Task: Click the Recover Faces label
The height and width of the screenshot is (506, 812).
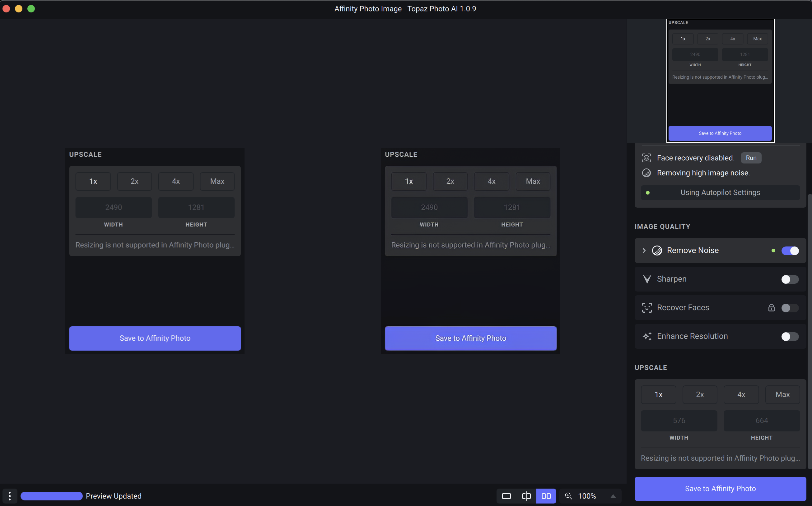Action: click(683, 308)
